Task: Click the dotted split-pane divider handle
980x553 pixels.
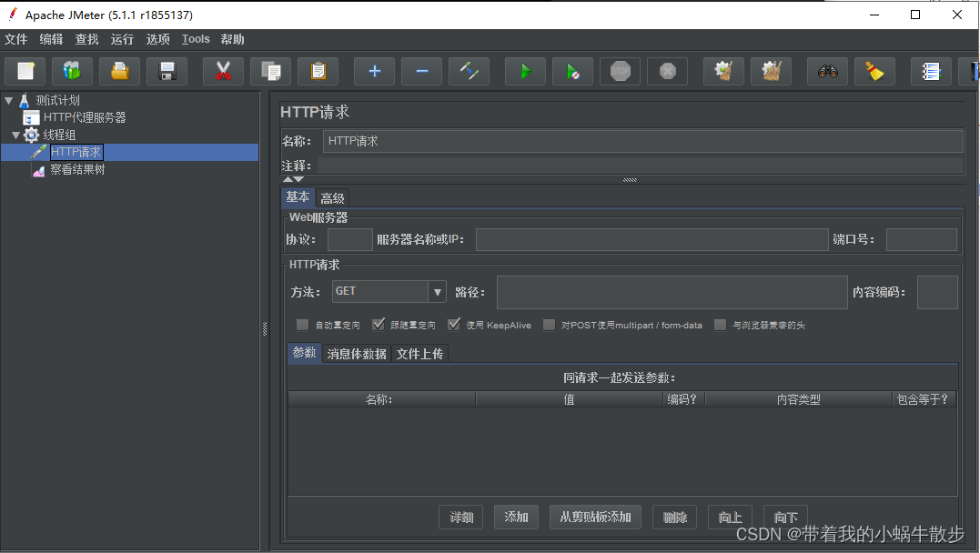Action: coord(265,328)
